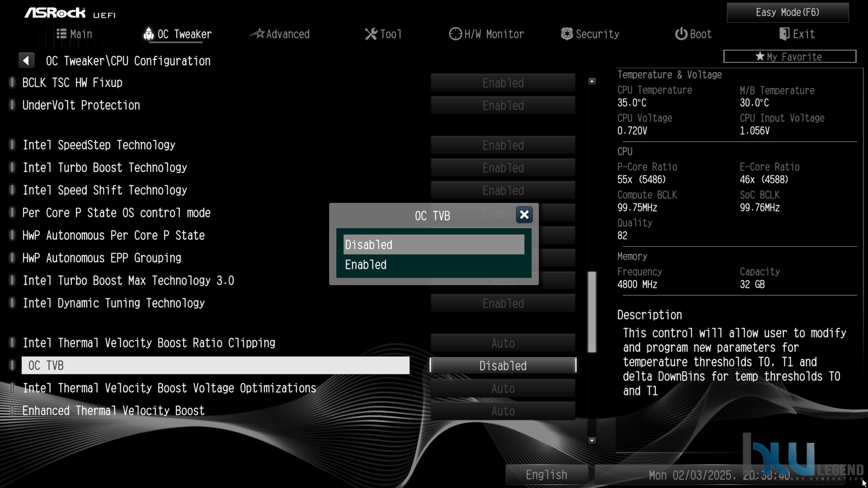Open the Enhanced Thermal Velocity Boost Auto dropdown

[503, 411]
